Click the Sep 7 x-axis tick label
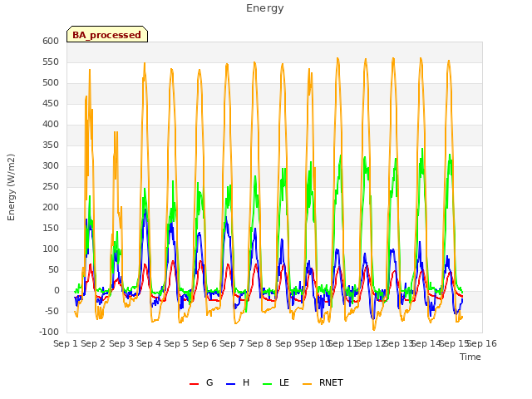The height and width of the screenshot is (399, 532). (x=232, y=343)
